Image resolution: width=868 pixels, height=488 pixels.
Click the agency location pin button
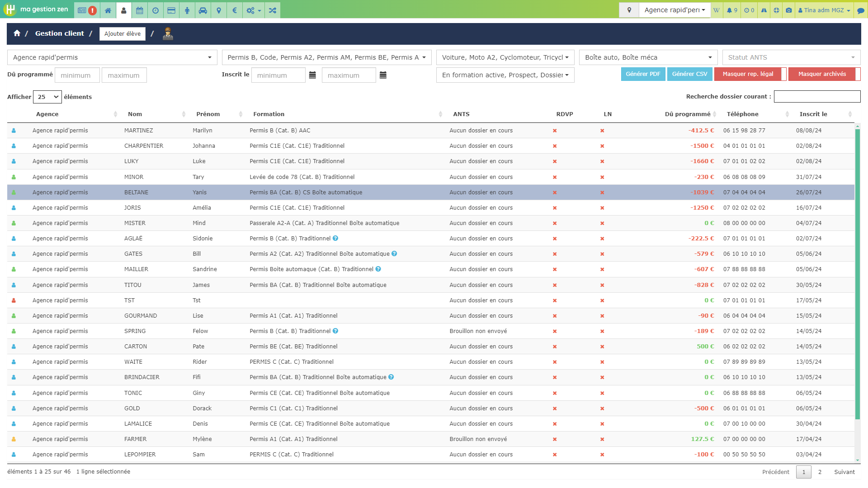pyautogui.click(x=629, y=10)
